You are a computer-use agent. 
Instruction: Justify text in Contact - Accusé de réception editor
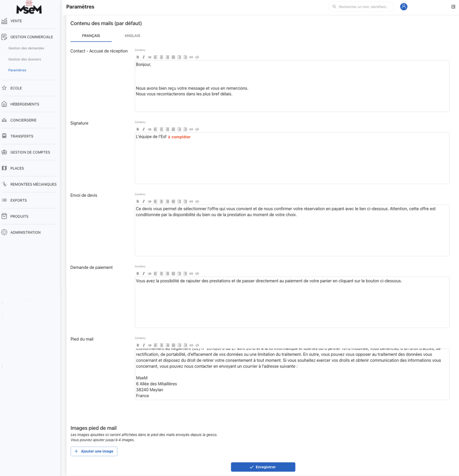click(x=173, y=57)
